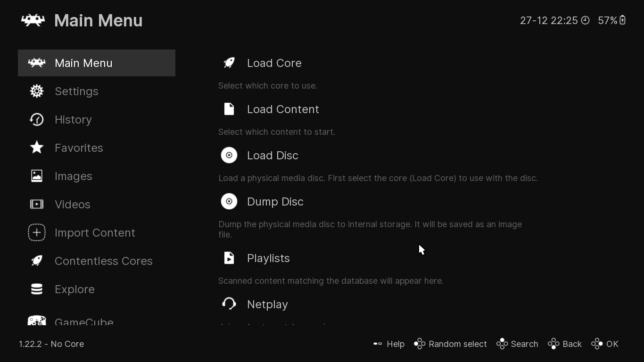
Task: Click the Search label in the footer
Action: pos(524,344)
